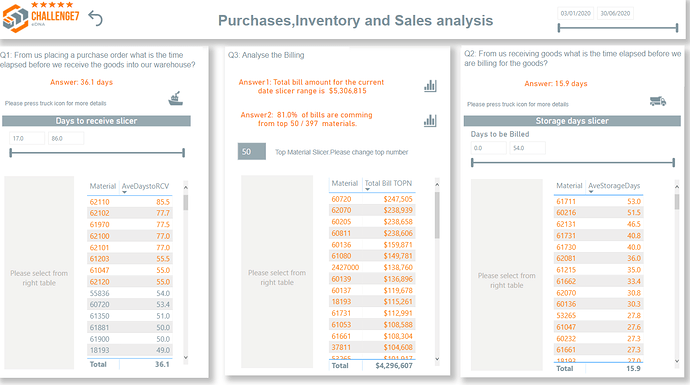The image size is (690, 385).
Task: Click the back arrow icon
Action: click(x=95, y=18)
